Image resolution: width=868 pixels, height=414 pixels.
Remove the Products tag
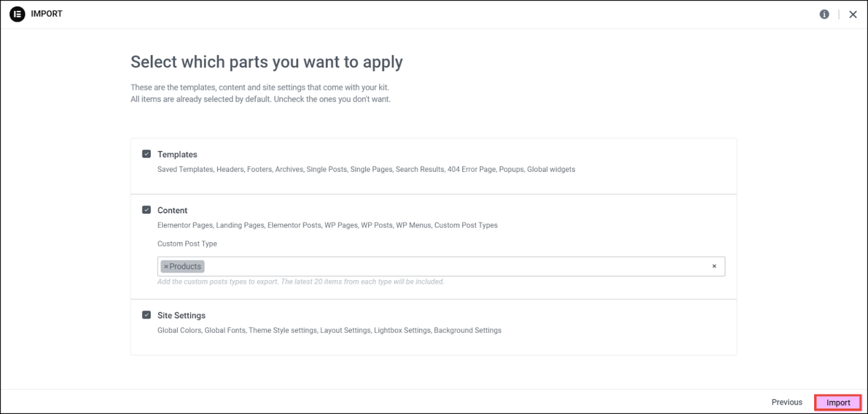(166, 267)
